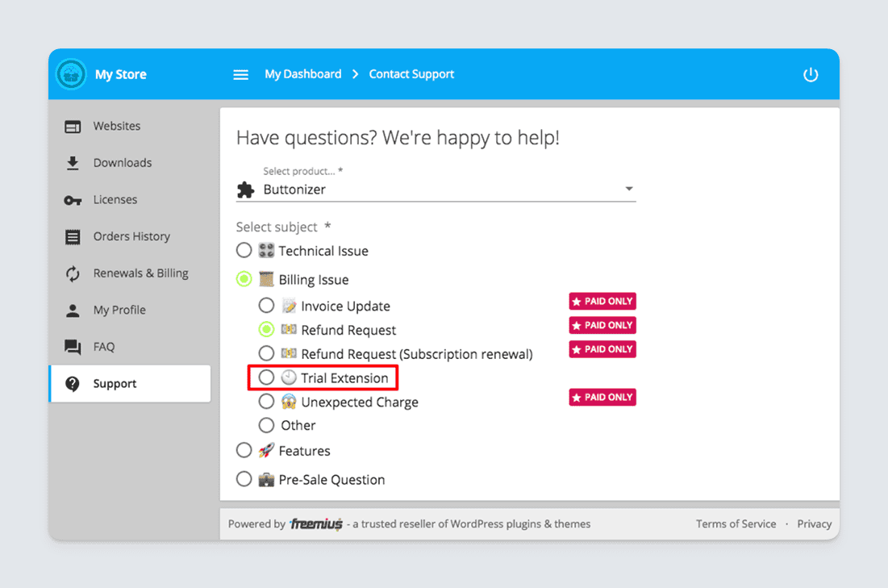888x588 pixels.
Task: Choose the Unexpected Charge radio option
Action: (266, 402)
